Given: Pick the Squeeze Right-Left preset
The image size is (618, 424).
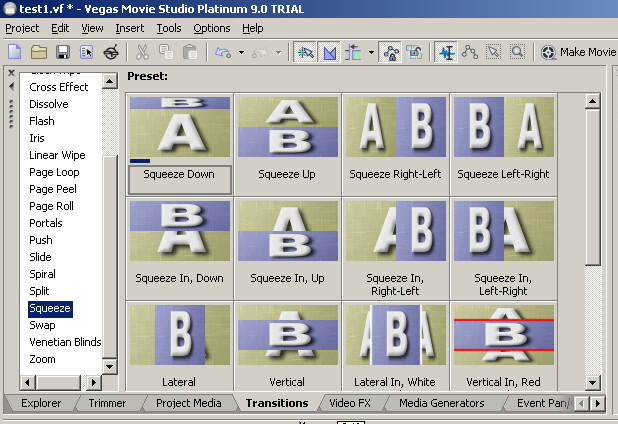Looking at the screenshot, I should click(396, 127).
